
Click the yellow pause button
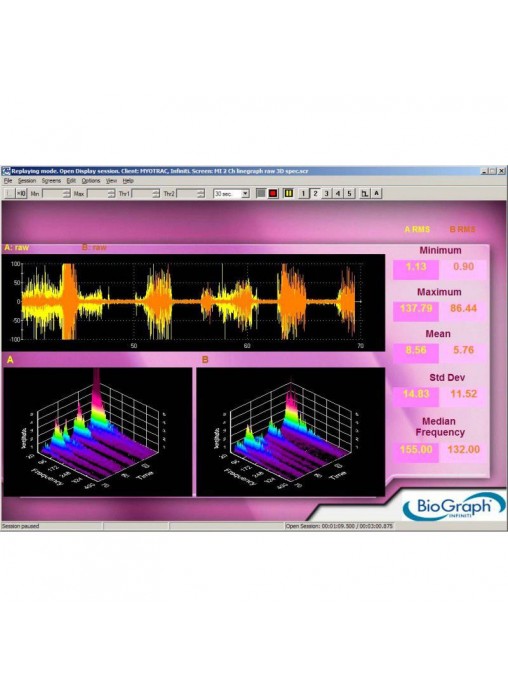288,194
